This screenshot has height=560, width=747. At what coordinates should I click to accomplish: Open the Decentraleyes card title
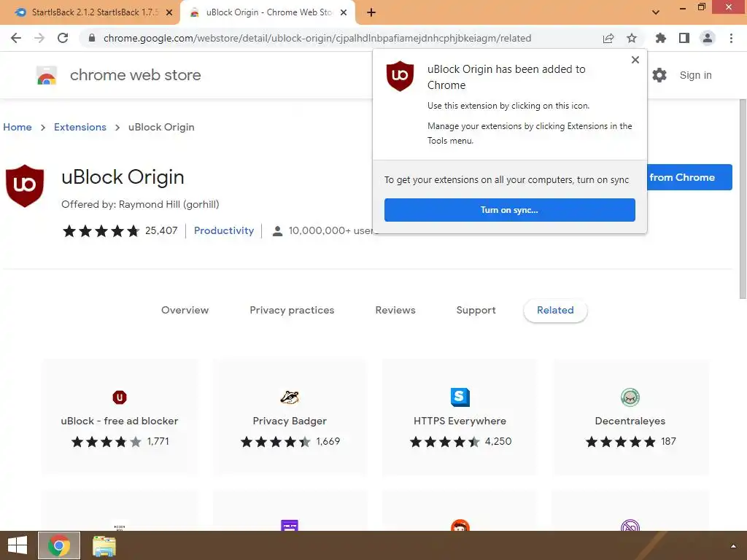point(630,421)
